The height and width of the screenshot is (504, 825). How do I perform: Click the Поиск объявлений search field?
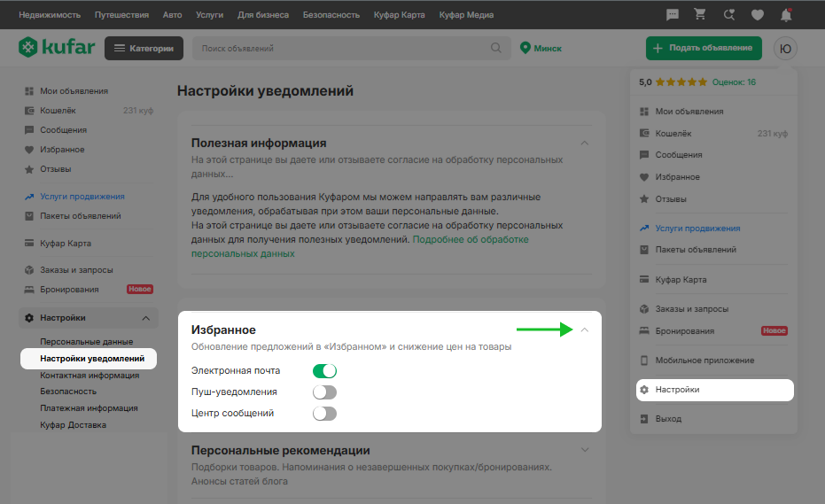pos(351,48)
